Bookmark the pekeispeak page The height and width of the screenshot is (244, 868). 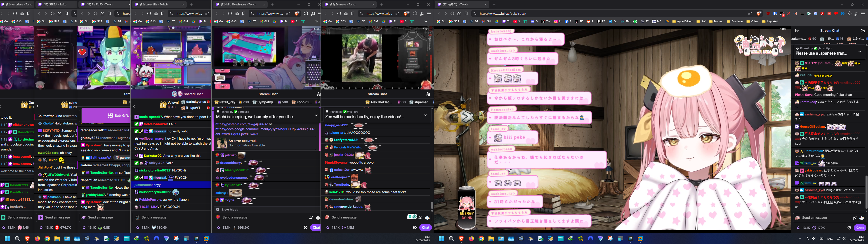tap(466, 14)
